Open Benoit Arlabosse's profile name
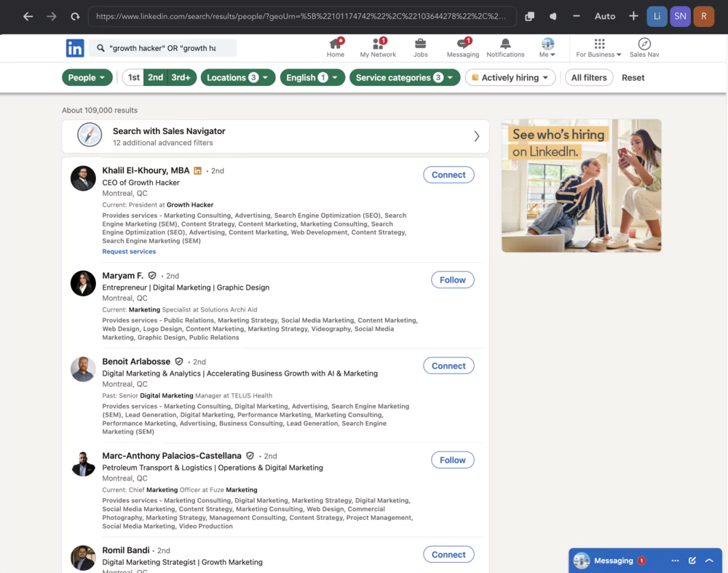This screenshot has height=573, width=728. click(x=136, y=361)
